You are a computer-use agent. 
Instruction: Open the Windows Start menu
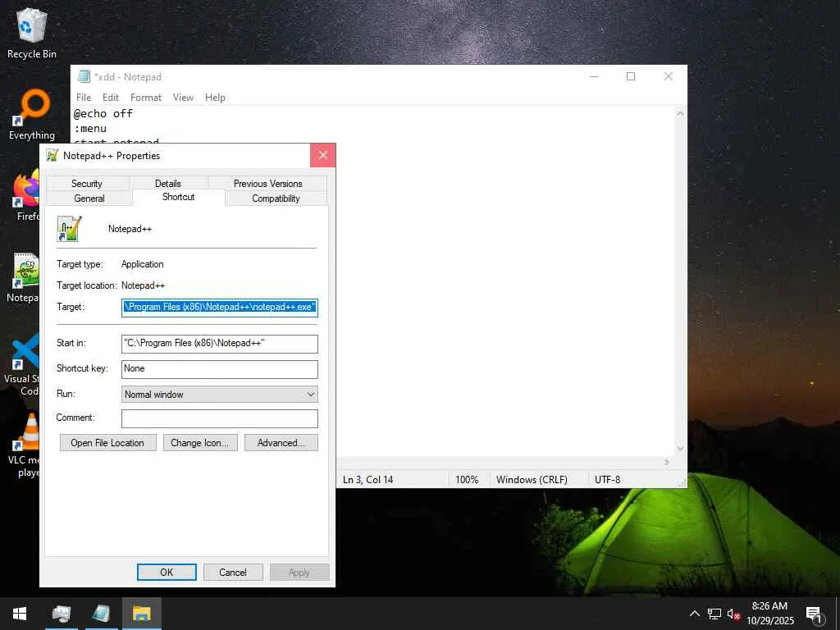pyautogui.click(x=20, y=614)
